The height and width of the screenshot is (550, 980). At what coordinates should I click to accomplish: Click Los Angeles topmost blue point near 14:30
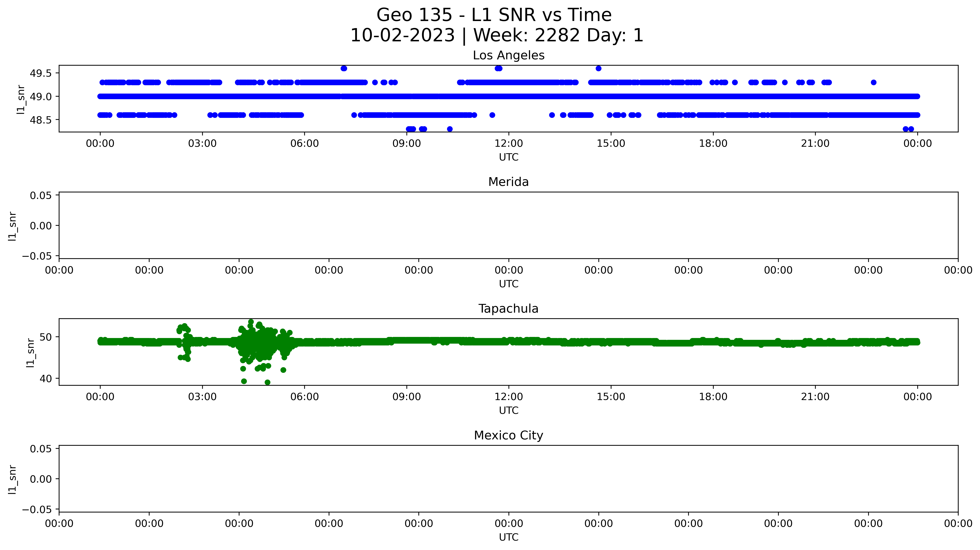point(598,69)
